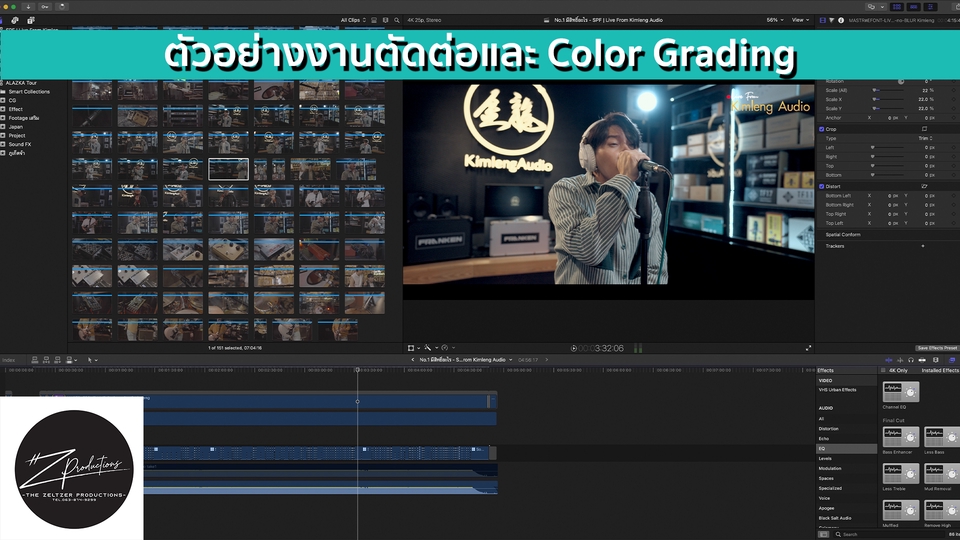The width and height of the screenshot is (960, 540).
Task: Adjust the Scale (All) slider
Action: point(888,90)
